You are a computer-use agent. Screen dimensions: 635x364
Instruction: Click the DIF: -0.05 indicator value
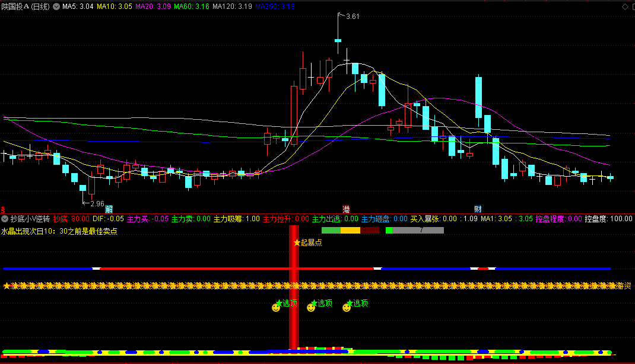click(x=108, y=219)
